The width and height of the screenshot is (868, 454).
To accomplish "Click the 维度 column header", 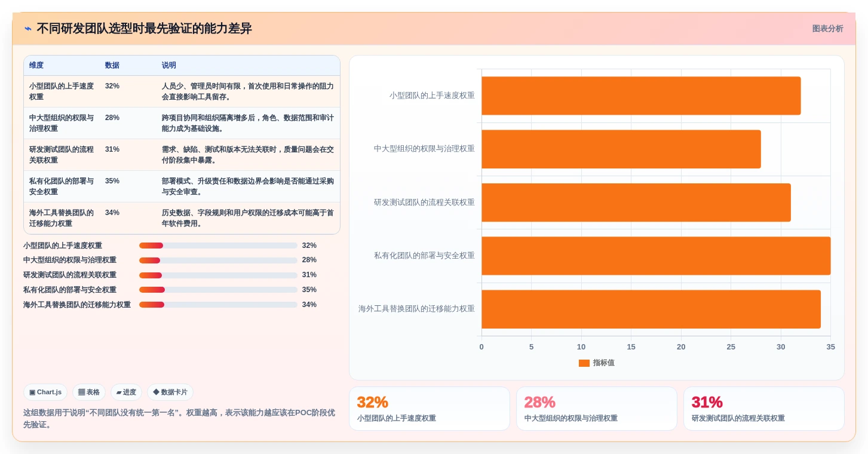I will (36, 65).
